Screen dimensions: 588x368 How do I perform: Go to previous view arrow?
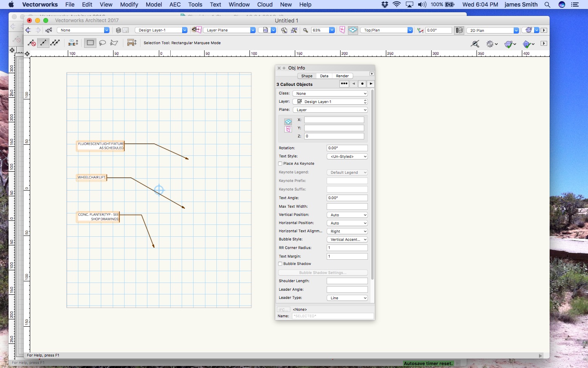pyautogui.click(x=28, y=30)
